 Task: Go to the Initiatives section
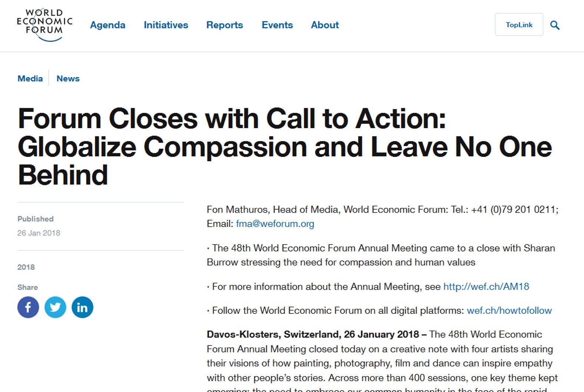coord(166,25)
